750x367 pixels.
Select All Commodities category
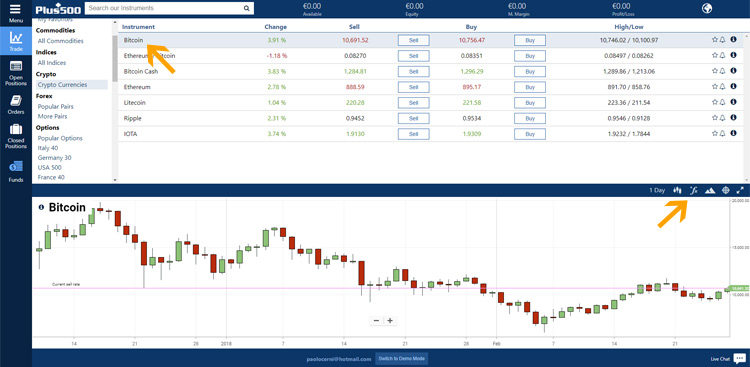pos(60,41)
